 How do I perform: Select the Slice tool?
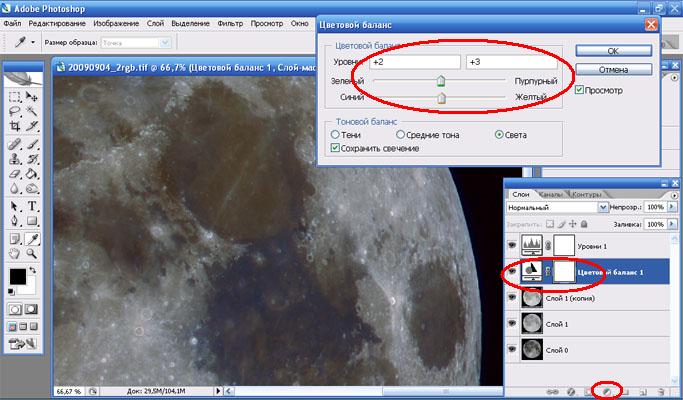tap(32, 126)
